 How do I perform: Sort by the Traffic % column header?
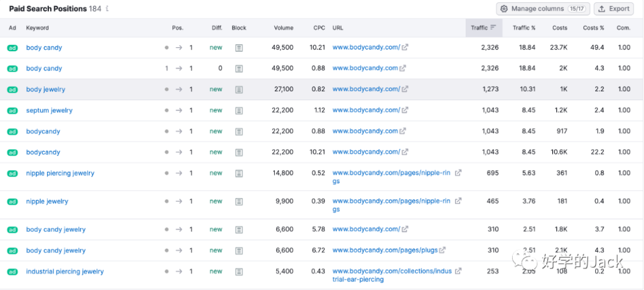pyautogui.click(x=524, y=28)
